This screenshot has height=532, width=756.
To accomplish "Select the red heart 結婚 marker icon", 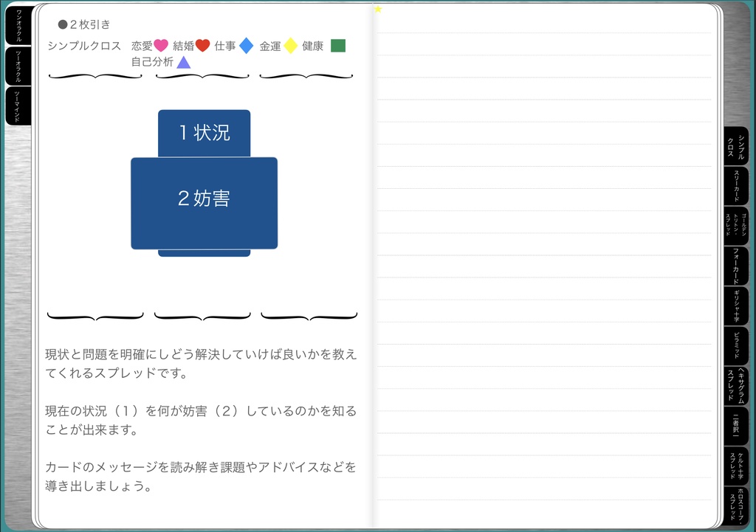I will tap(202, 45).
